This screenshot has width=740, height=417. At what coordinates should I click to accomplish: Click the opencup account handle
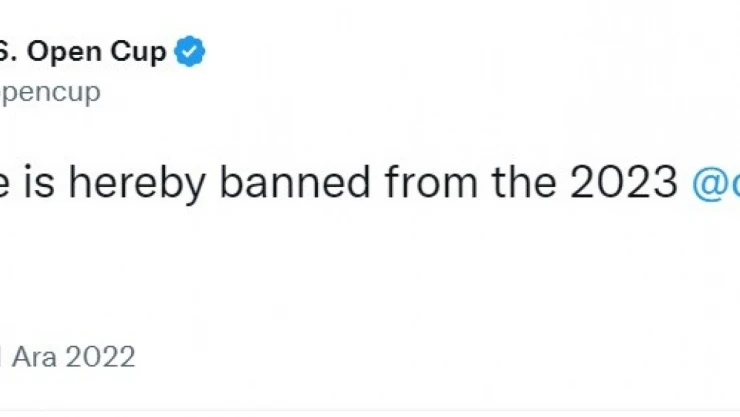point(50,93)
